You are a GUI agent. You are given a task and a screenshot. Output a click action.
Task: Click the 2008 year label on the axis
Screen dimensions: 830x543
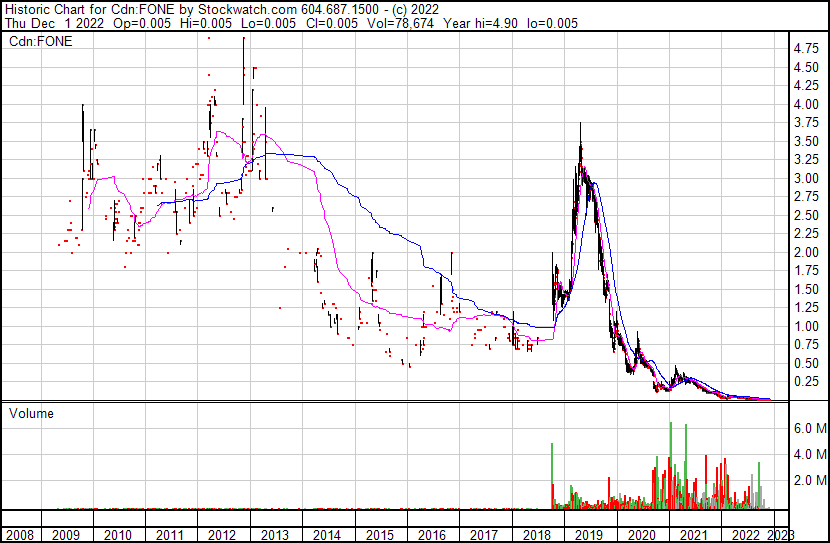tap(19, 535)
